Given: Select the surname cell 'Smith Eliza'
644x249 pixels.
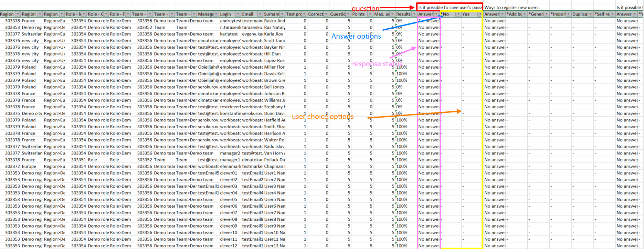Looking at the screenshot, I should coord(274,127).
